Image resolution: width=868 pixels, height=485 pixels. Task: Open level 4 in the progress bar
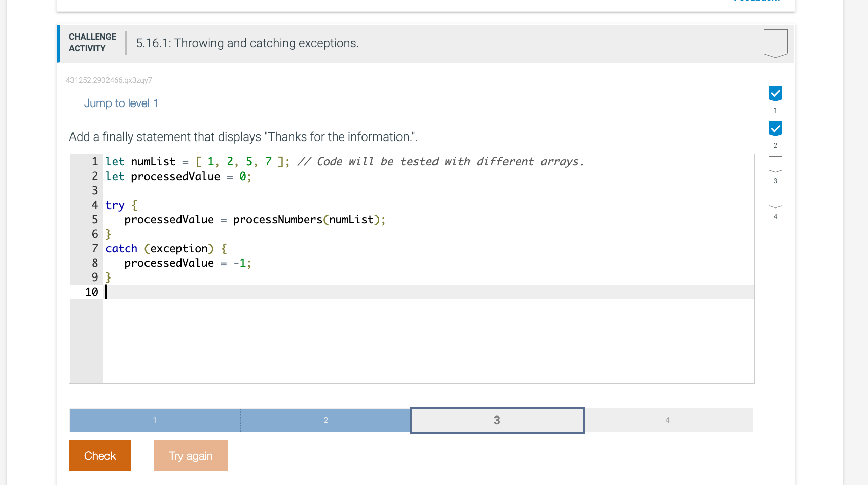[x=668, y=420]
